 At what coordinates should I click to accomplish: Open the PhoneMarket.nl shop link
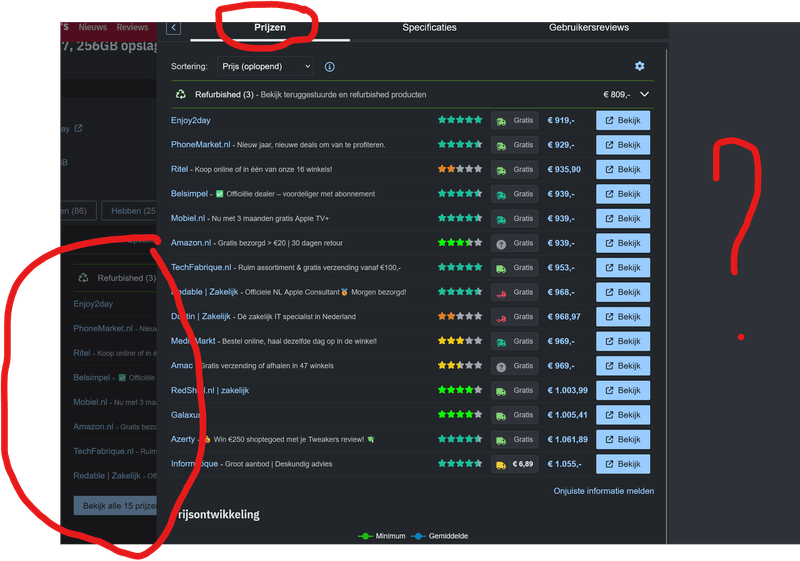201,145
